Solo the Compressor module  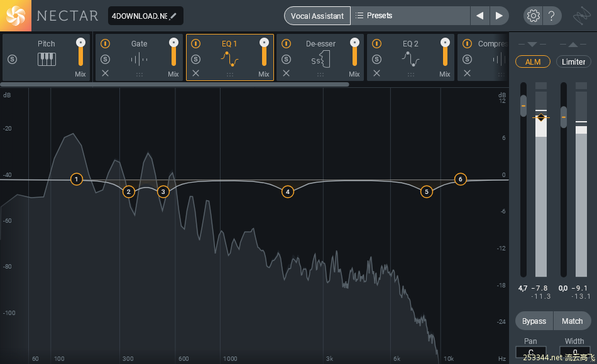coord(467,60)
